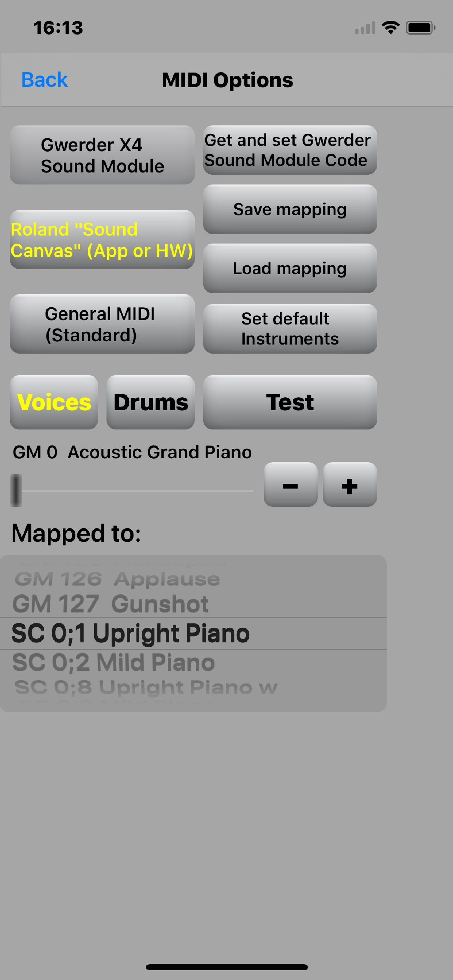Save the current instrument mapping

click(290, 209)
